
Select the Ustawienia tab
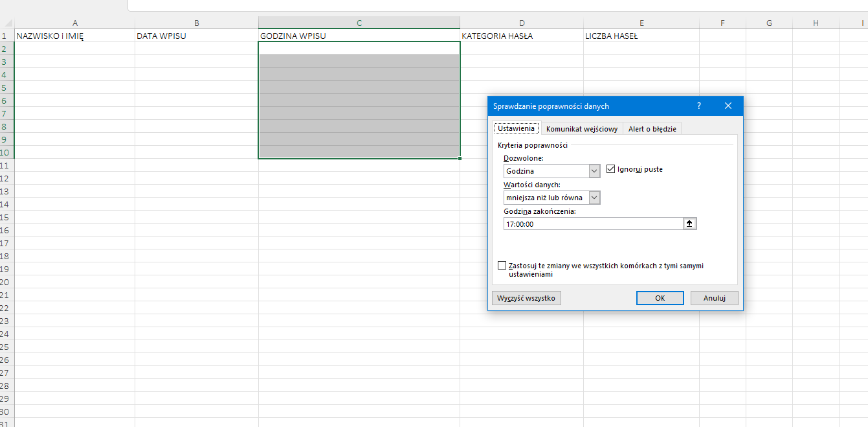516,129
